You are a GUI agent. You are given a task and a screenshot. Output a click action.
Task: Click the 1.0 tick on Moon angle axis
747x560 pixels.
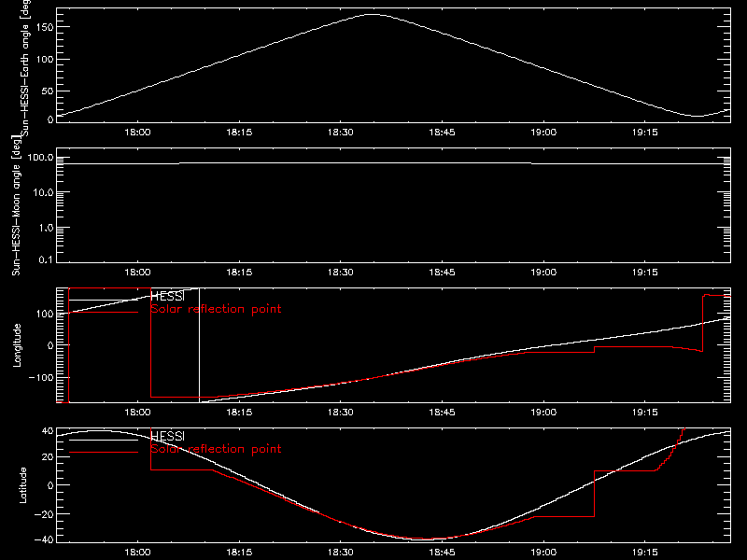pos(47,228)
